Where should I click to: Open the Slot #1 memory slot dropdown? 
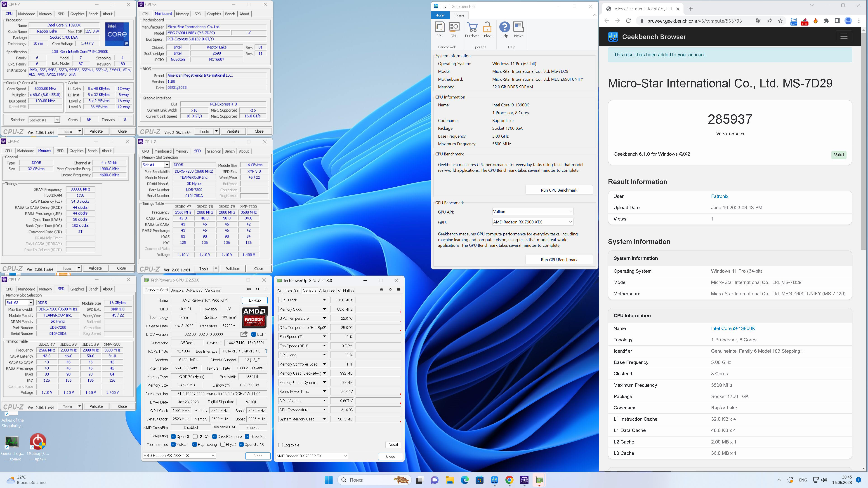pyautogui.click(x=155, y=165)
